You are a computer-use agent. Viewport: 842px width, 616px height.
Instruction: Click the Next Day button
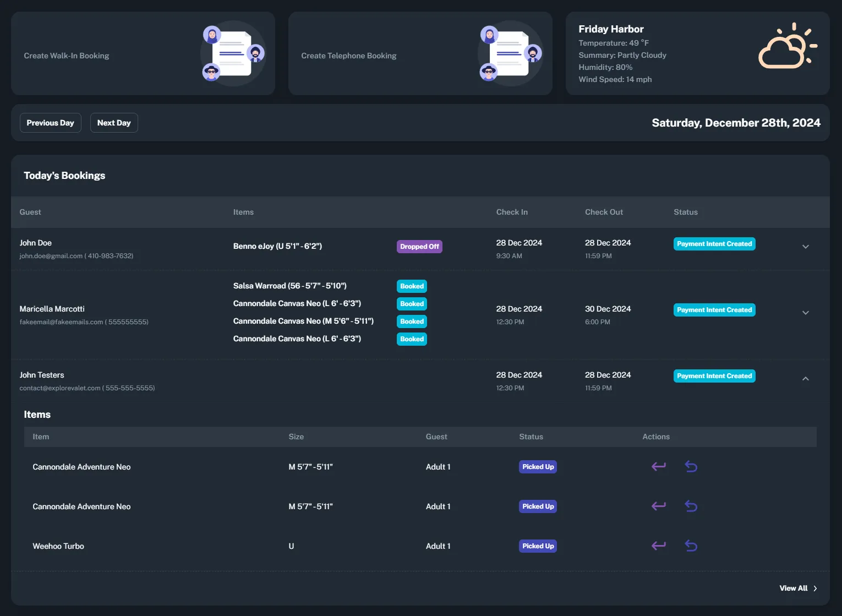[113, 122]
